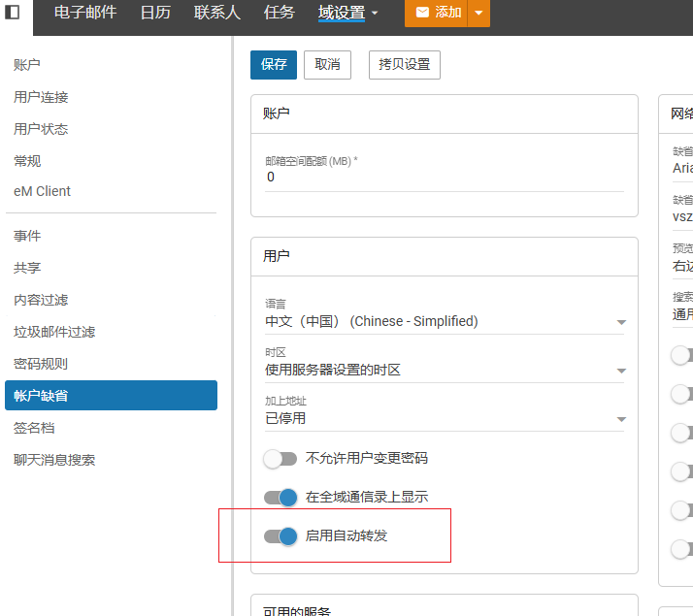The width and height of the screenshot is (693, 616).
Task: Toggle the sidebar panel icon
Action: (12, 12)
